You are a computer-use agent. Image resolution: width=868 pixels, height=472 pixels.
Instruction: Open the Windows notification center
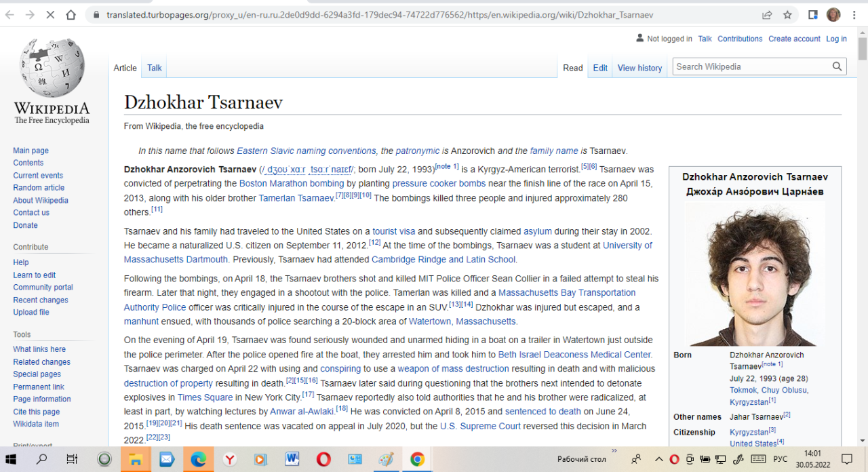[847, 459]
